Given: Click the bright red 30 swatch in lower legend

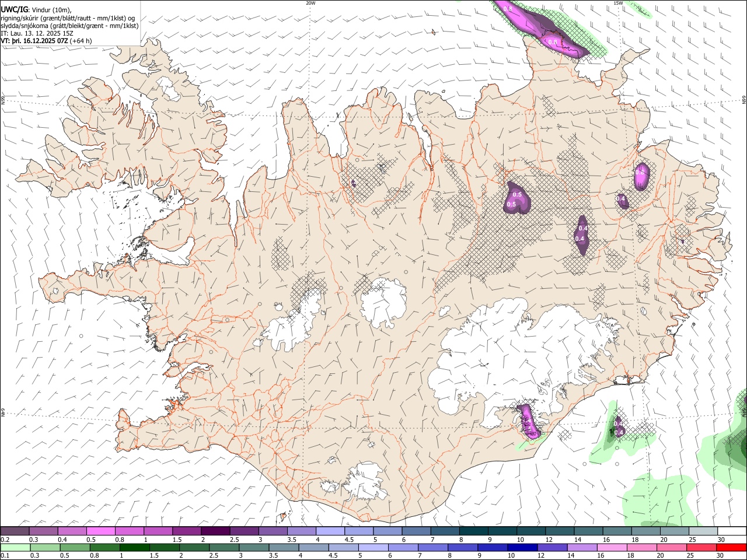Looking at the screenshot, I should click(731, 547).
